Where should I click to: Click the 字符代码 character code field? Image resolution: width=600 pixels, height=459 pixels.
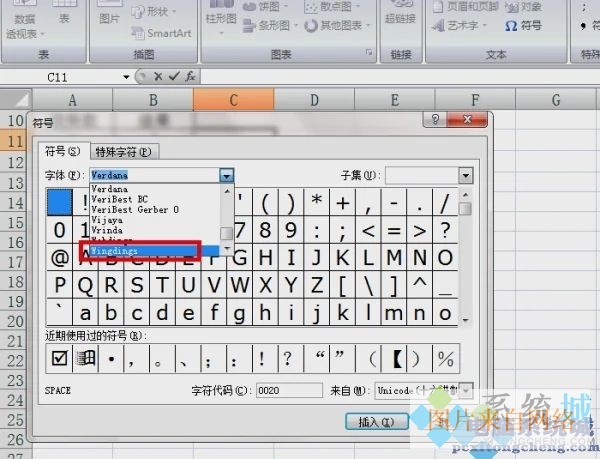pos(288,390)
